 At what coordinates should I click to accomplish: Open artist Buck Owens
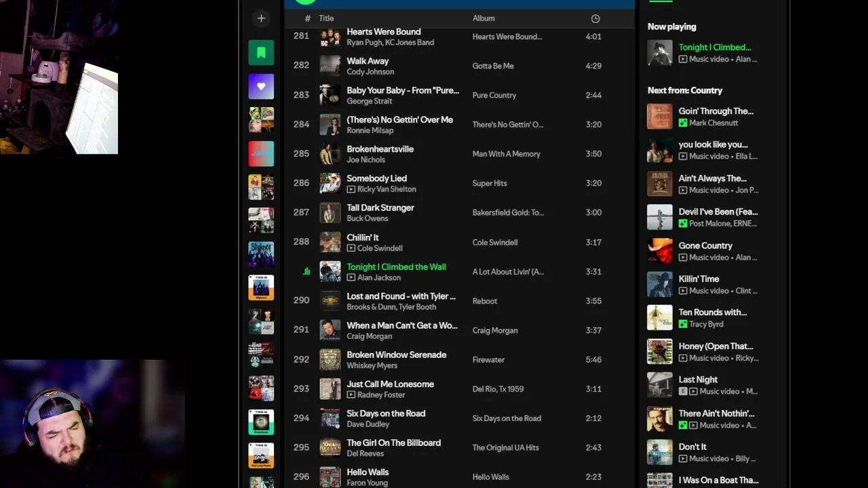tap(368, 218)
